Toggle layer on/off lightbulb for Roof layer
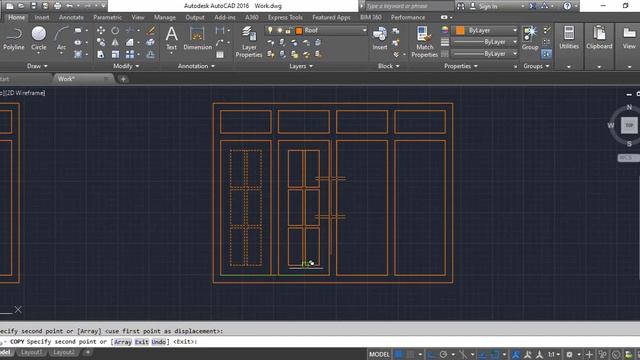Screen dimensions: 640x360 (270, 30)
